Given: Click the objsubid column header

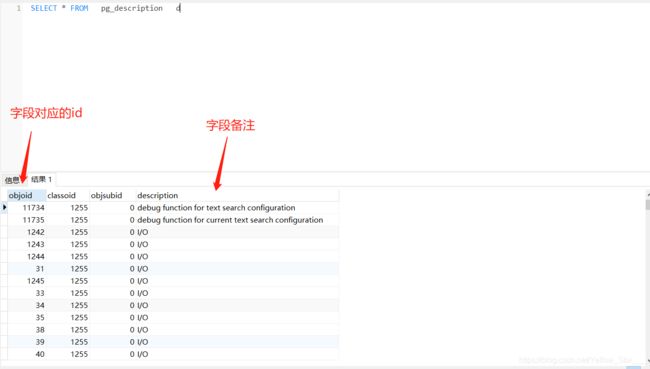Looking at the screenshot, I should [112, 195].
